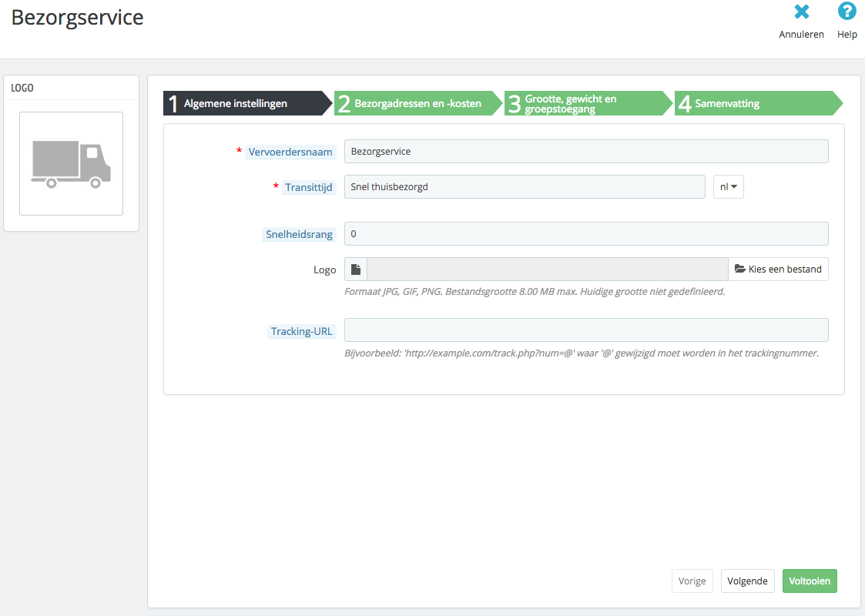Click the LOGO panel heading
865x616 pixels.
[x=22, y=88]
